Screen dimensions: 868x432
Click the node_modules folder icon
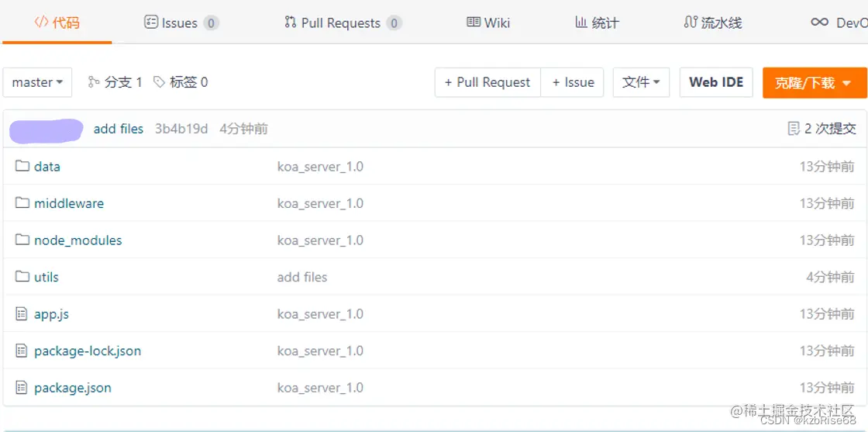pos(22,240)
